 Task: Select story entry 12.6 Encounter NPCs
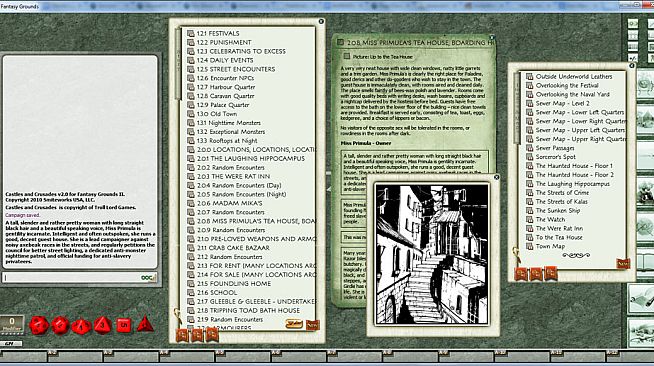coord(225,78)
